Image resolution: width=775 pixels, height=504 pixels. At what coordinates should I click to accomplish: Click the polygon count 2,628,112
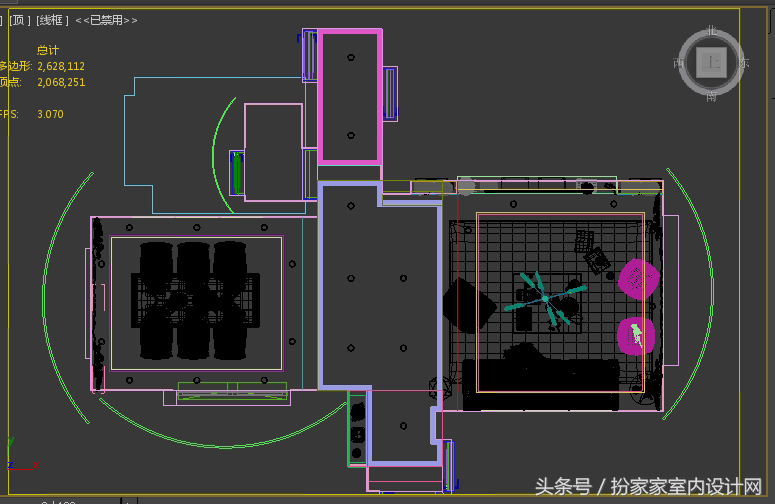(61, 66)
